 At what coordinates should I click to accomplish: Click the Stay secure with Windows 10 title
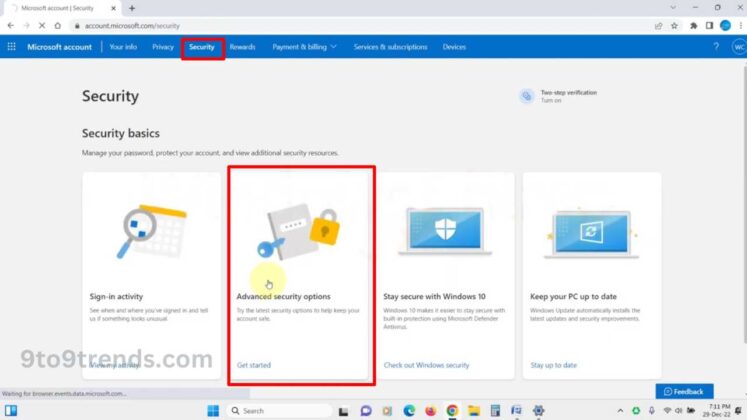click(x=434, y=296)
